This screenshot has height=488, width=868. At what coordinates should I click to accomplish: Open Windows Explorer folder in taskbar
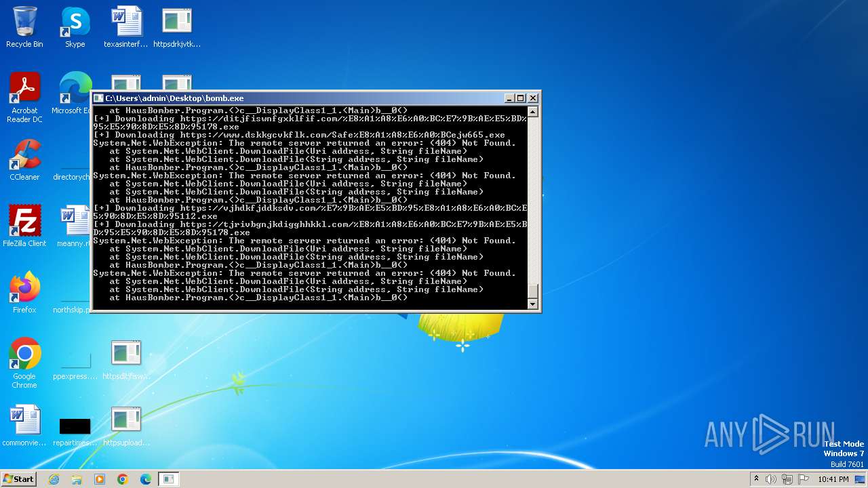point(77,479)
